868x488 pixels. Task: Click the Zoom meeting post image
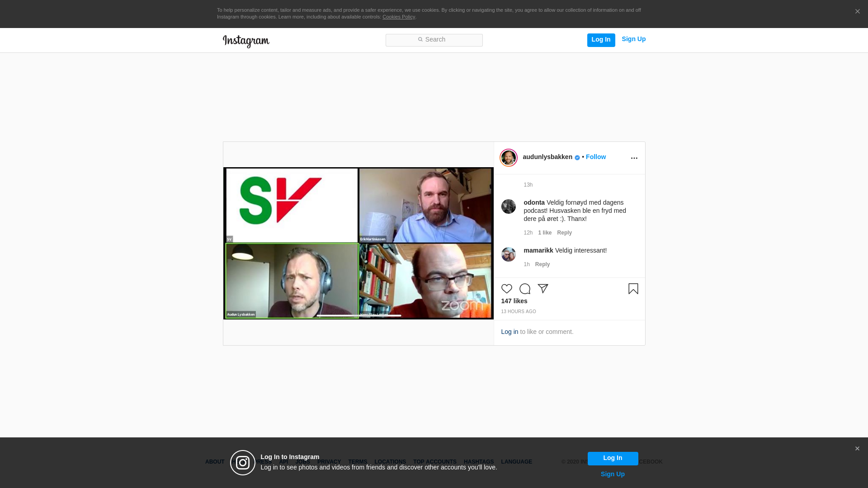(359, 244)
